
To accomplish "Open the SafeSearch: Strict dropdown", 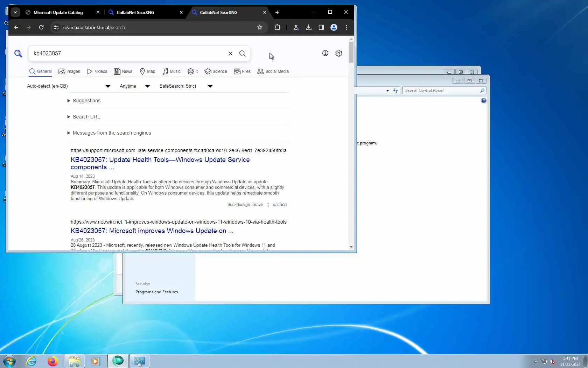I will (186, 86).
